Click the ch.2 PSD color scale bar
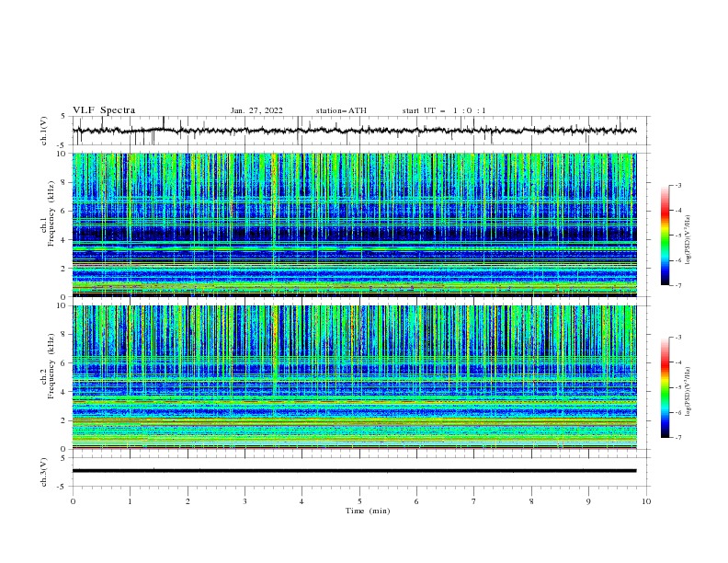This screenshot has height=563, width=728. click(665, 387)
